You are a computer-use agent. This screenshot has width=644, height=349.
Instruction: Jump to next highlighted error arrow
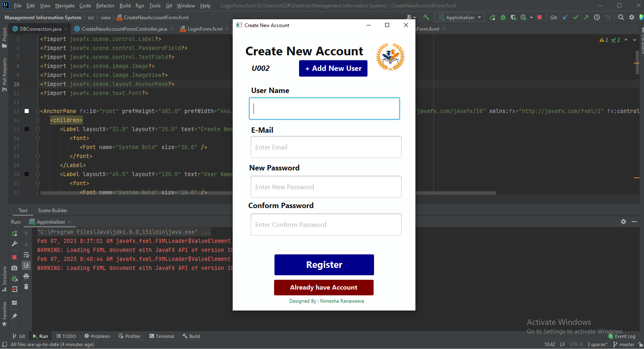635,40
